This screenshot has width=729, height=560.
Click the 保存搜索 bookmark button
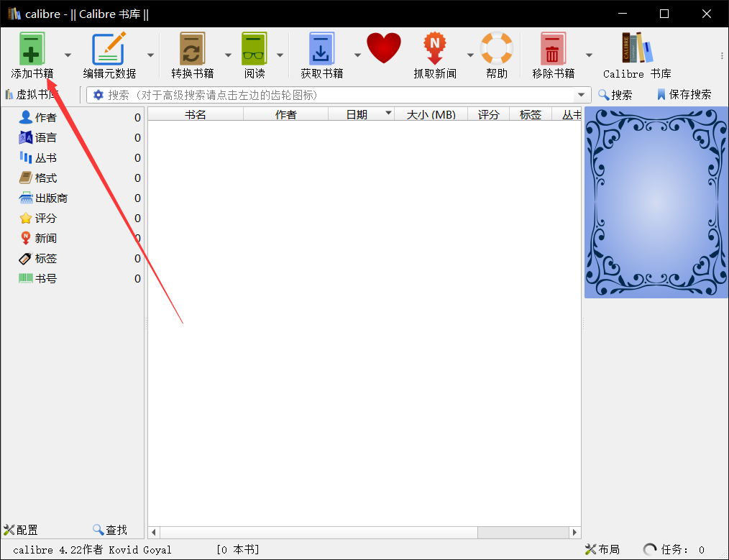click(684, 95)
